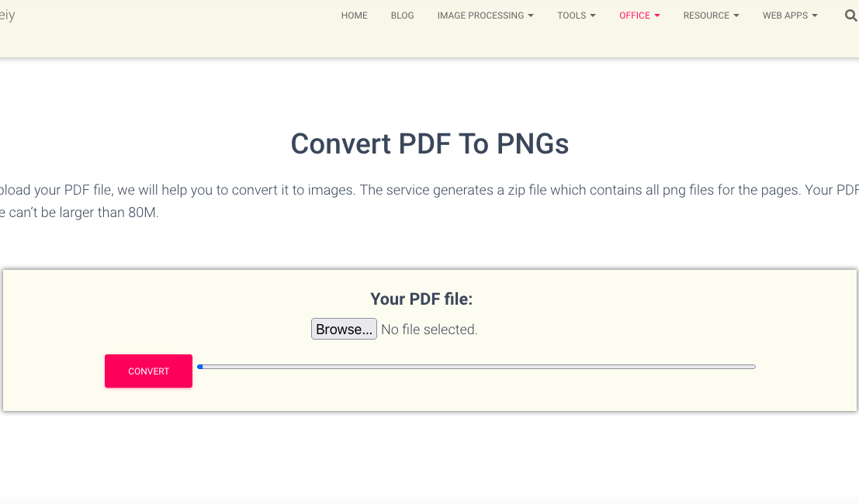859x504 pixels.
Task: Open the BLOG page link
Action: 402,16
